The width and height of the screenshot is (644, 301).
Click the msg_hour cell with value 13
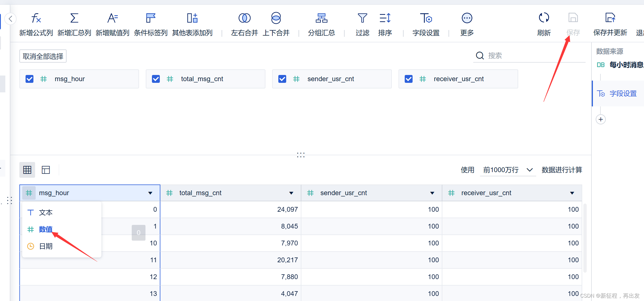click(x=90, y=293)
